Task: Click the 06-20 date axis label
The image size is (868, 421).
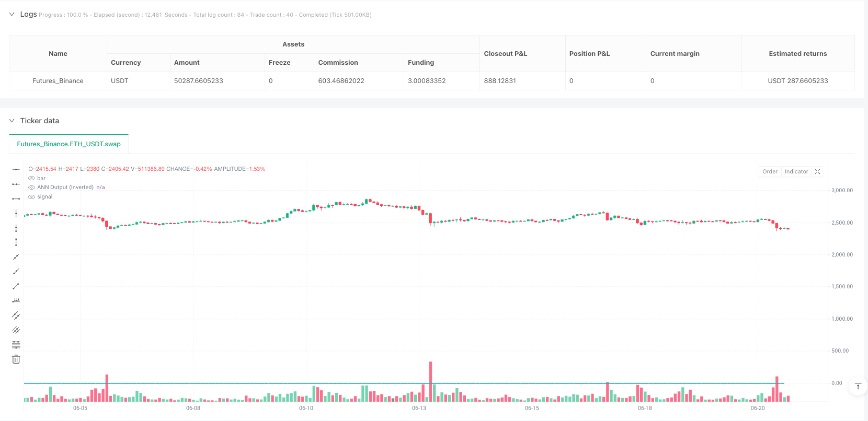Action: tap(758, 408)
